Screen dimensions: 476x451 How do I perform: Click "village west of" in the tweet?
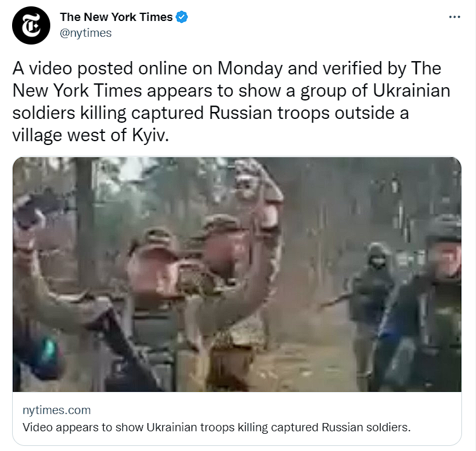[x=69, y=135]
